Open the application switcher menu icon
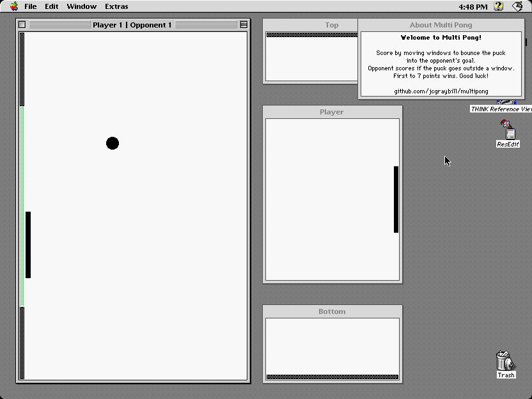This screenshot has height=399, width=532. (x=517, y=6)
